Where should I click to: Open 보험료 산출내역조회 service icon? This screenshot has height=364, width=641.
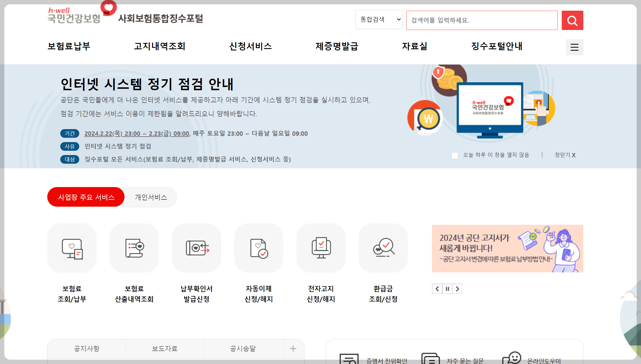pyautogui.click(x=134, y=248)
